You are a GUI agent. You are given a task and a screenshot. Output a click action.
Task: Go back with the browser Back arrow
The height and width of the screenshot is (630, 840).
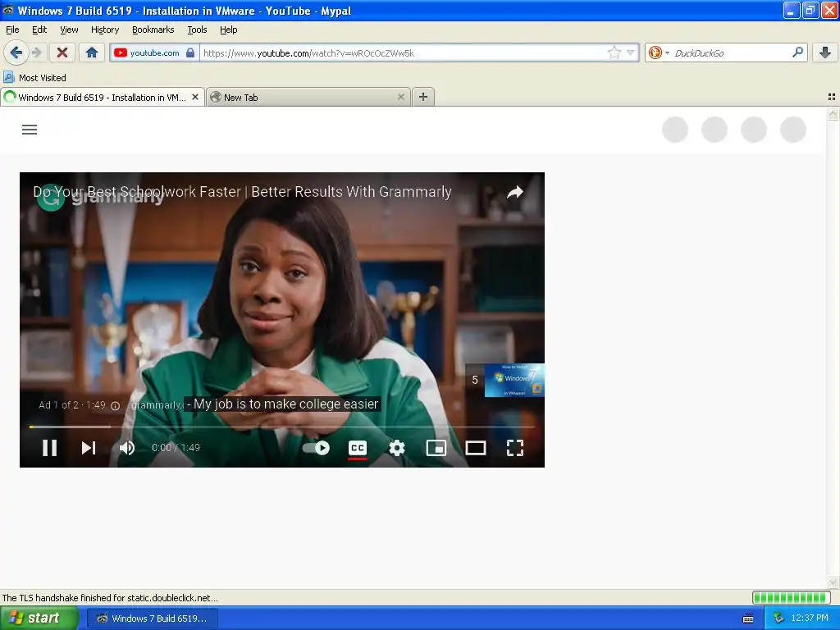tap(16, 52)
